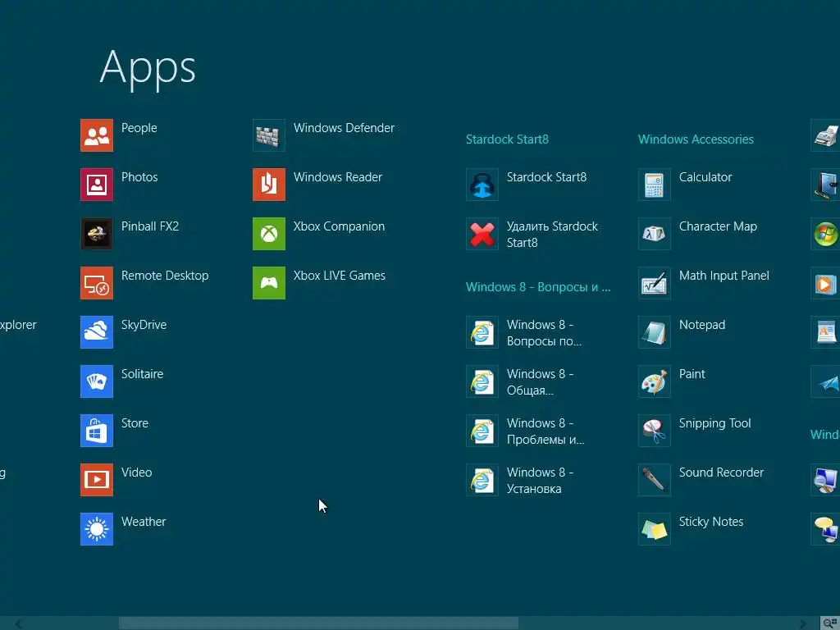Open the Weather sun icon
Image resolution: width=840 pixels, height=630 pixels.
point(97,529)
